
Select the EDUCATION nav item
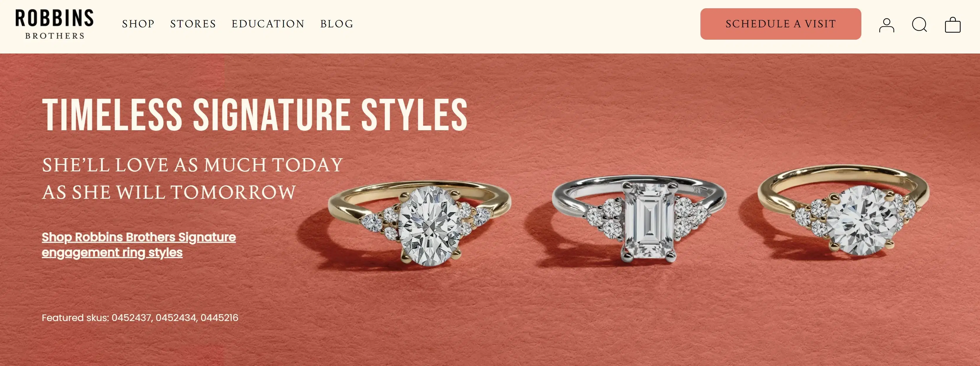point(268,24)
